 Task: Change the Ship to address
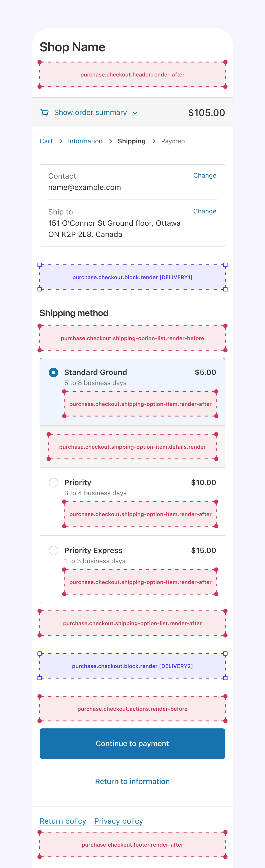204,211
